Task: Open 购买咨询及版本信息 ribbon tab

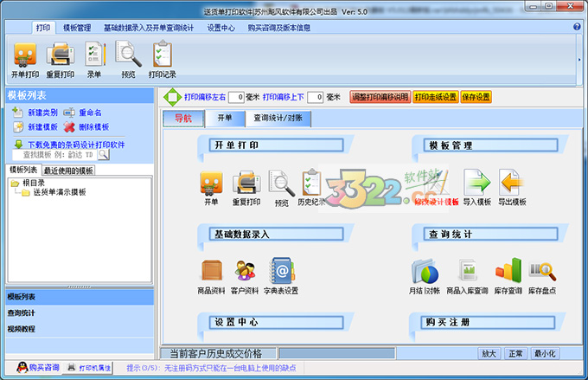Action: (x=278, y=28)
